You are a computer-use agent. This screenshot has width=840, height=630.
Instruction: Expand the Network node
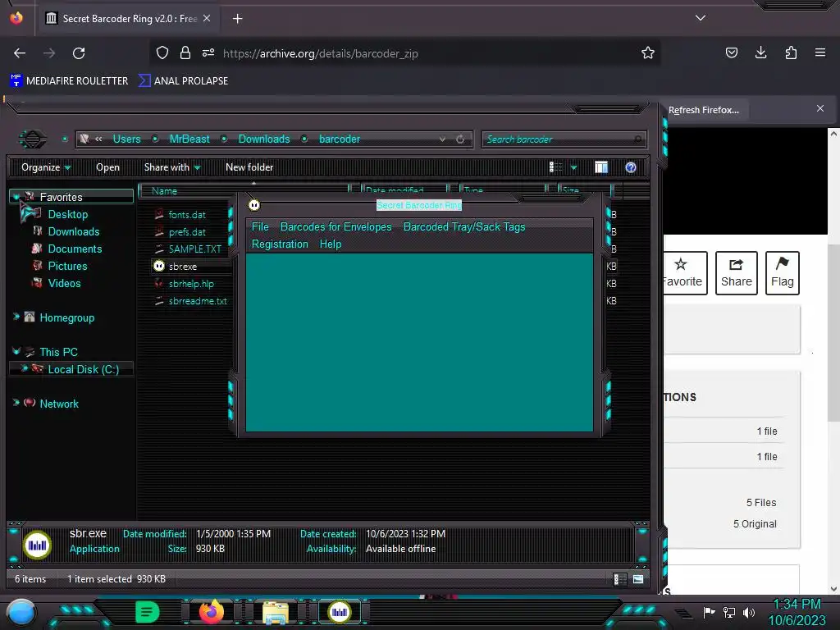tap(16, 403)
